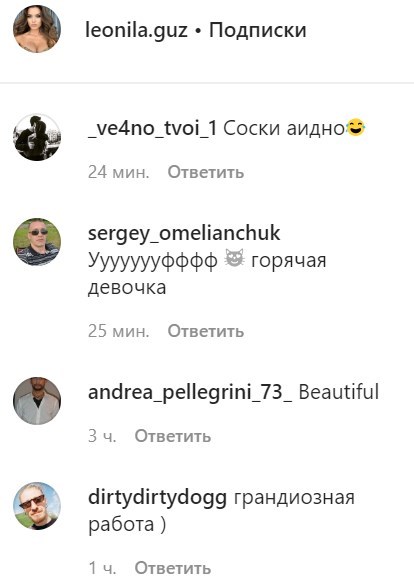Open andrea_pellegrini_73_ avatar
Viewport: 414px width, 585px height.
tap(37, 401)
